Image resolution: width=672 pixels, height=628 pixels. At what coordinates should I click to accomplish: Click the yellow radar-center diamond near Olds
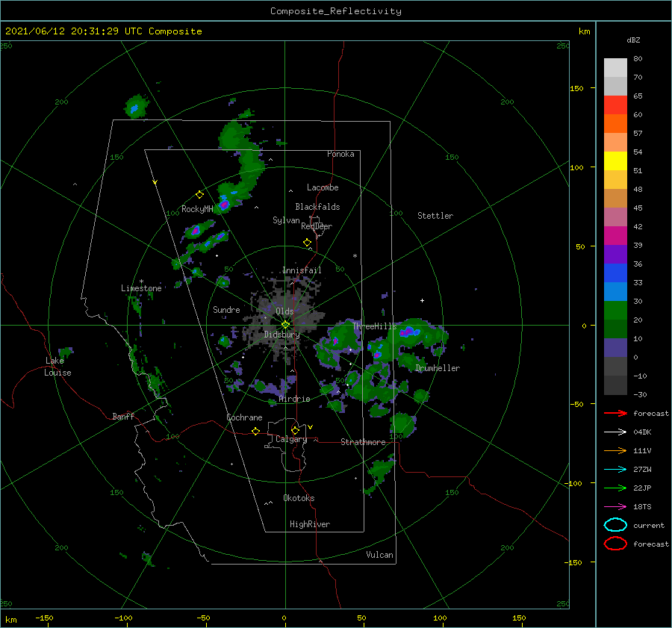(x=285, y=325)
